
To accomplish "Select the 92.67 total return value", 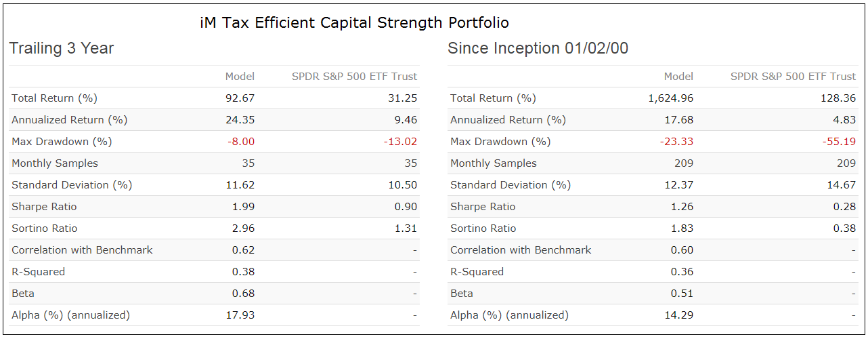I will pyautogui.click(x=240, y=98).
